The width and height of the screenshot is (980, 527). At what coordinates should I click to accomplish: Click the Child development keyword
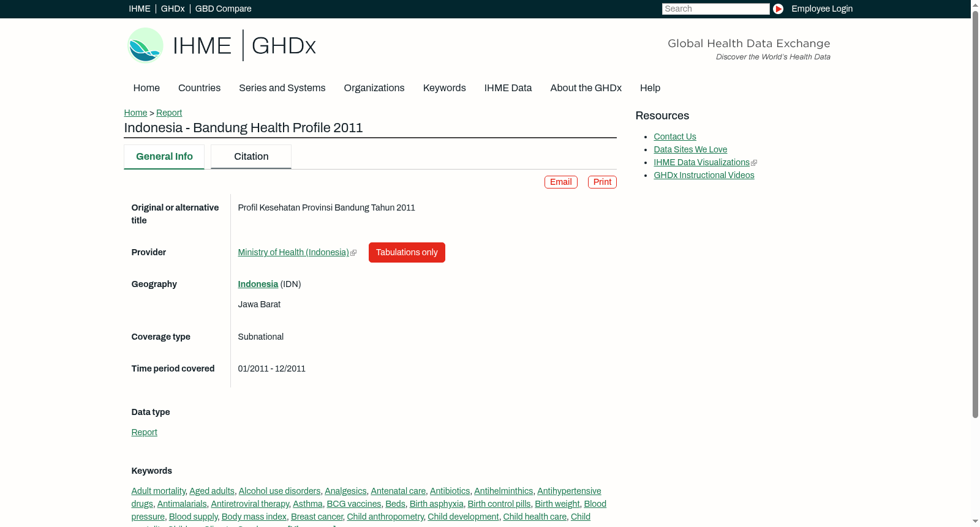(463, 517)
